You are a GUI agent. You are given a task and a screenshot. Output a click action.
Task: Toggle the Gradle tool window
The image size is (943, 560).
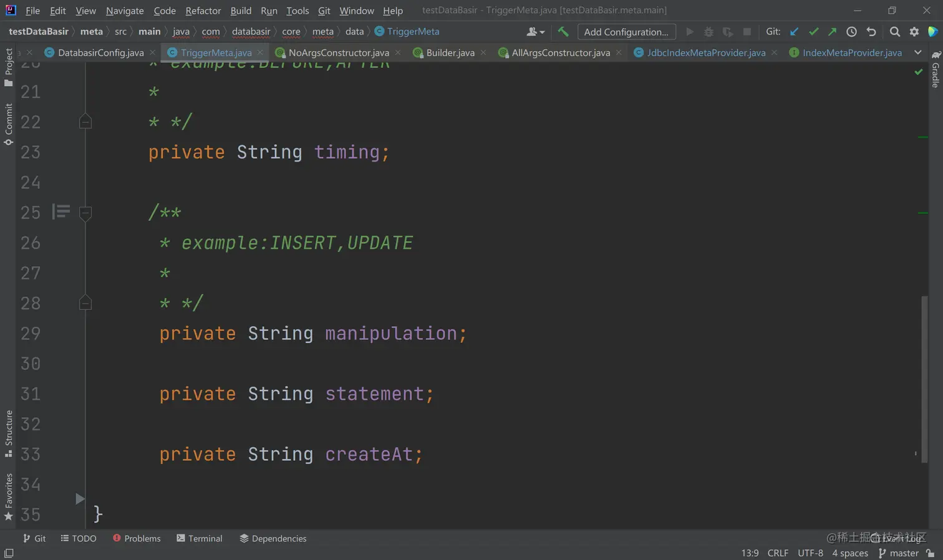[x=935, y=70]
